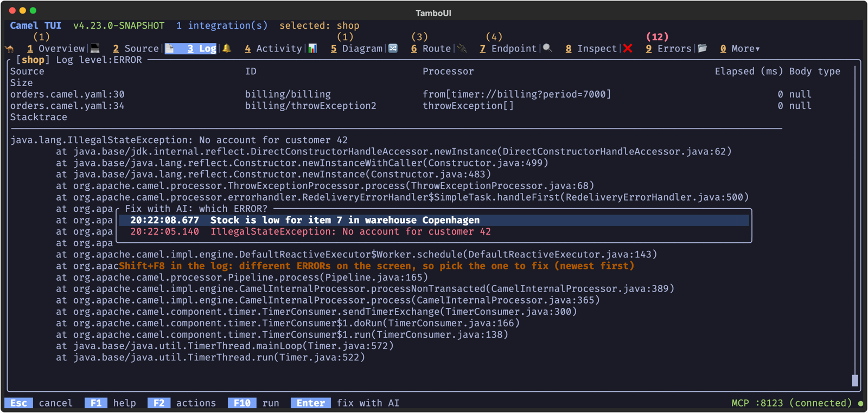Click the TimerThread.run(Timer.java:522) stack line
868x413 pixels.
tap(210, 358)
